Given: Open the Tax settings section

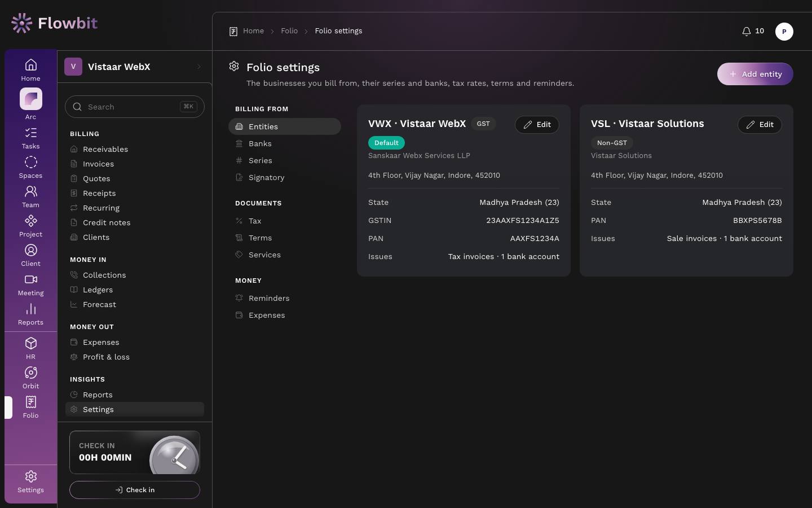Looking at the screenshot, I should 285,221.
